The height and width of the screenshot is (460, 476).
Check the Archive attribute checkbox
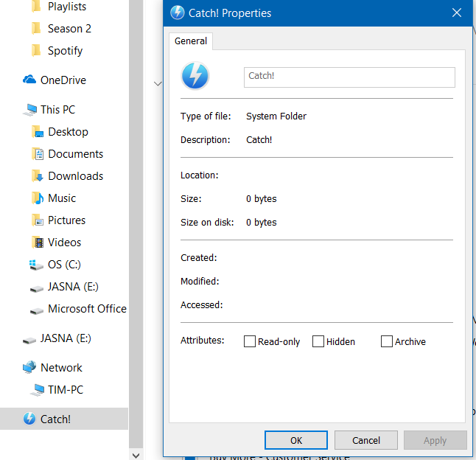point(387,341)
